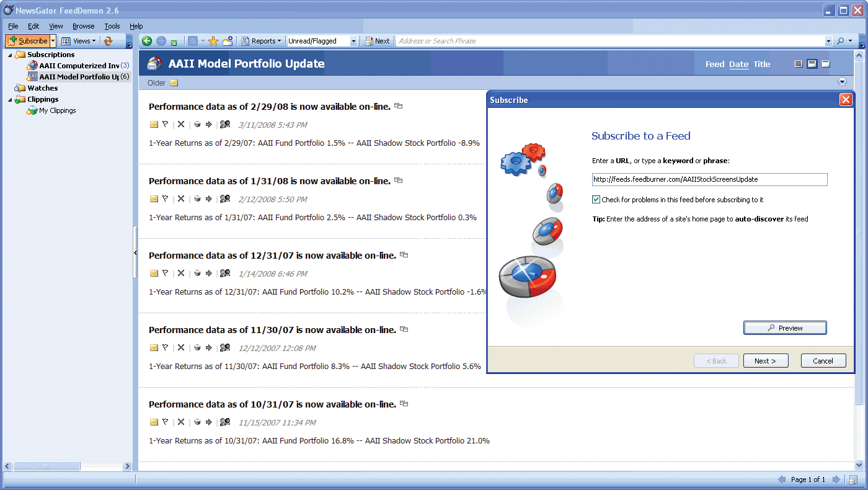Delete the 2/29/08 post using X icon
The image size is (868, 490).
[181, 125]
